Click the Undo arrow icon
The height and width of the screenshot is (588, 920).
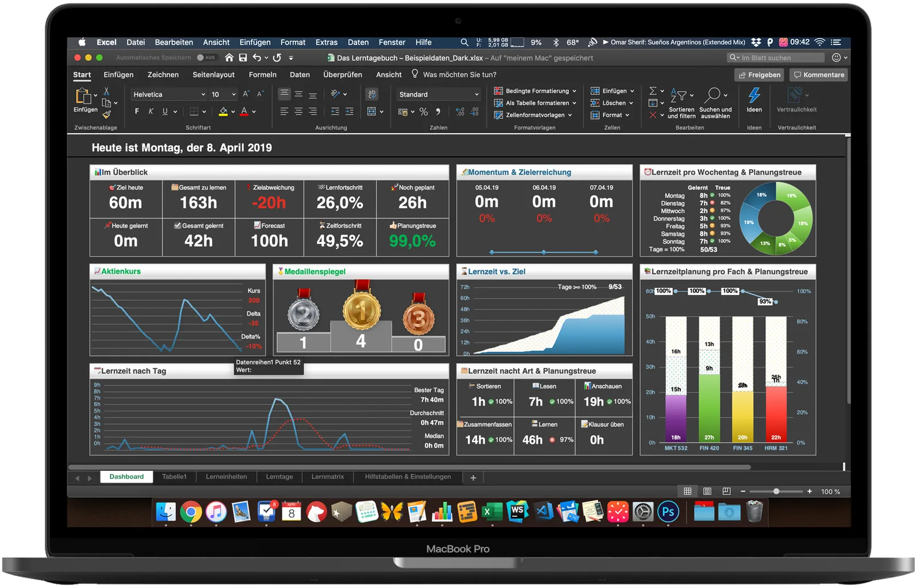[x=257, y=57]
